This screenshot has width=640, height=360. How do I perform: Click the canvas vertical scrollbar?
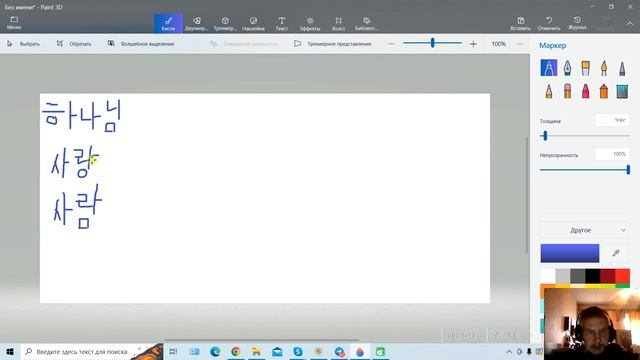(x=526, y=195)
